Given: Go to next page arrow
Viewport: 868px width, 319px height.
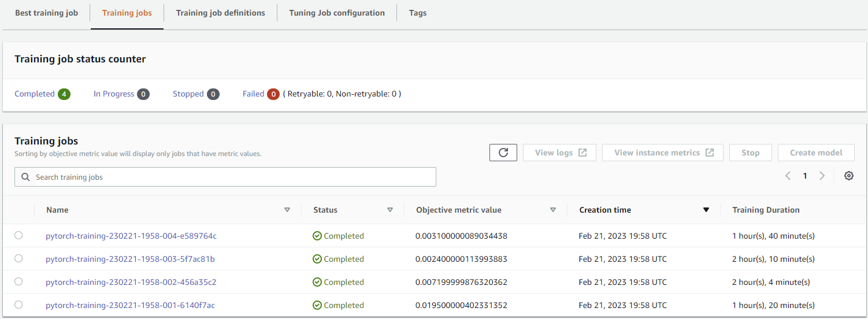Looking at the screenshot, I should click(822, 176).
